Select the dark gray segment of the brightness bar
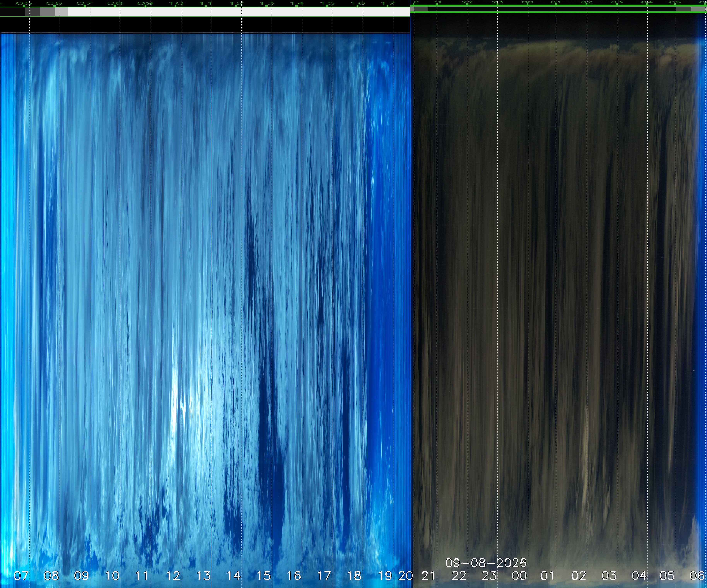 pyautogui.click(x=32, y=12)
